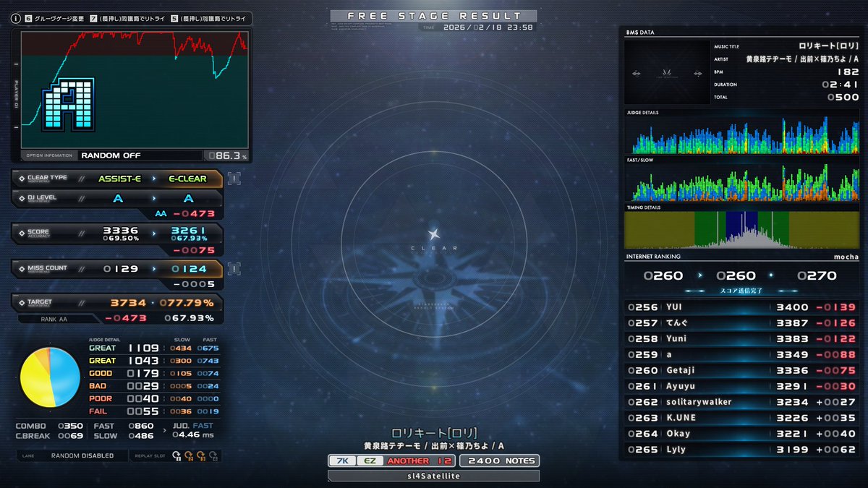Viewport: 868px width, 488px height.
Task: Click the RANDOM OFF option information field
Action: point(140,155)
